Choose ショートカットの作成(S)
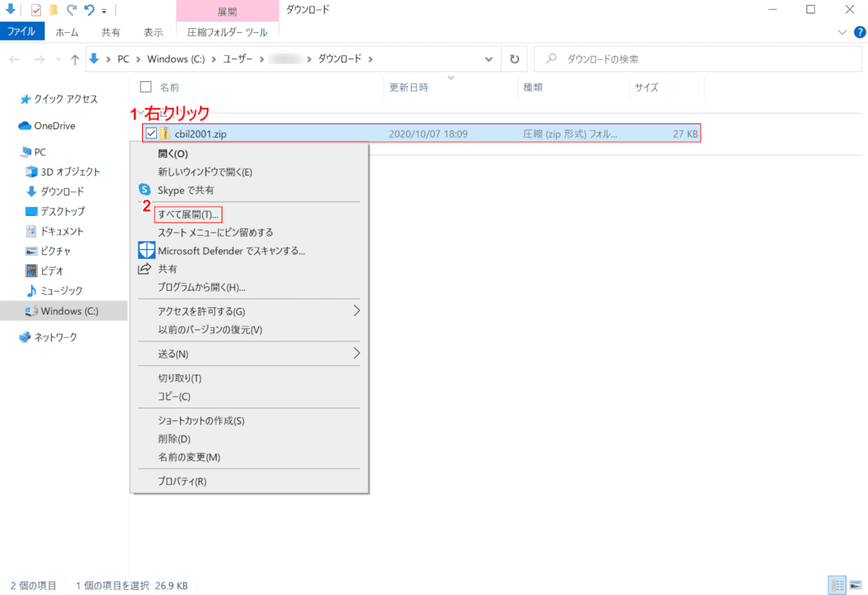This screenshot has width=868, height=595. [248, 421]
